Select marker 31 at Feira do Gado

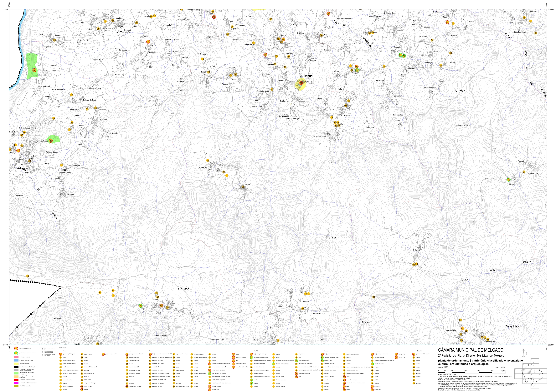click(253, 43)
